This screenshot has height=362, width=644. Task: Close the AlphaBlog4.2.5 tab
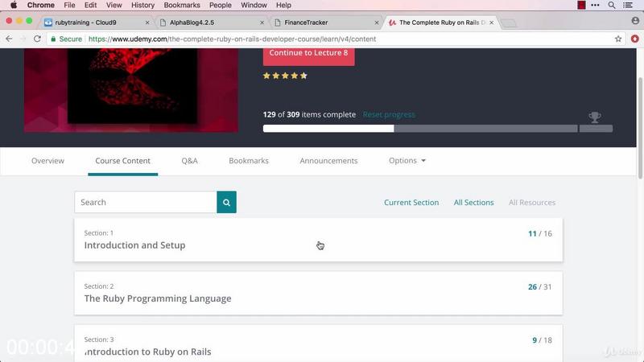click(262, 23)
